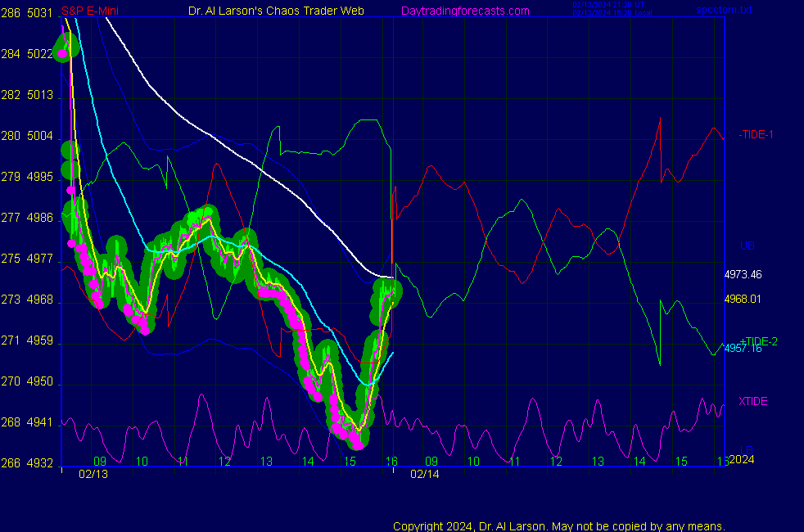
Task: Click the yellow 2024 year label
Action: coord(740,459)
